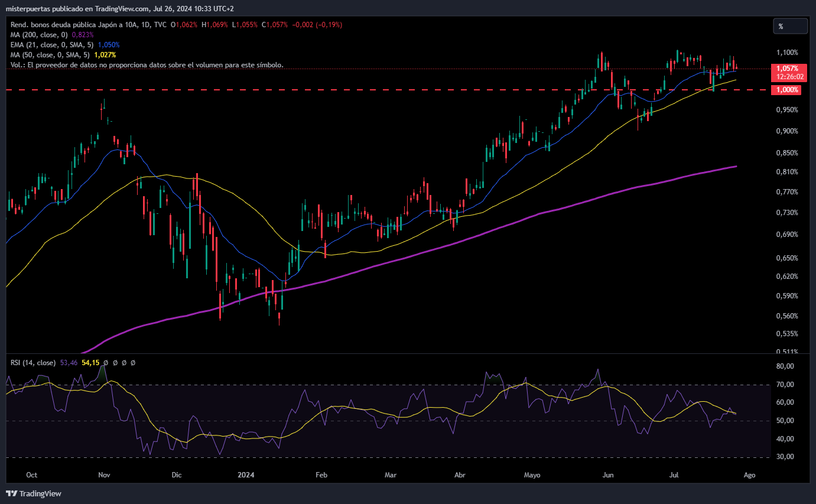Click the 1,100% price axis label
The image size is (816, 504).
tap(788, 53)
